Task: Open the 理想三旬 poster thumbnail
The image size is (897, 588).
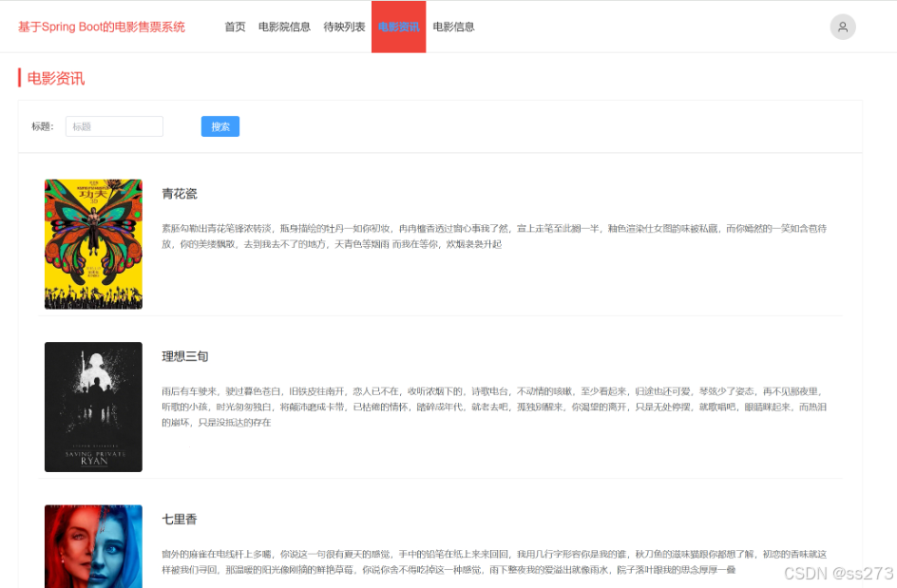Action: click(93, 407)
